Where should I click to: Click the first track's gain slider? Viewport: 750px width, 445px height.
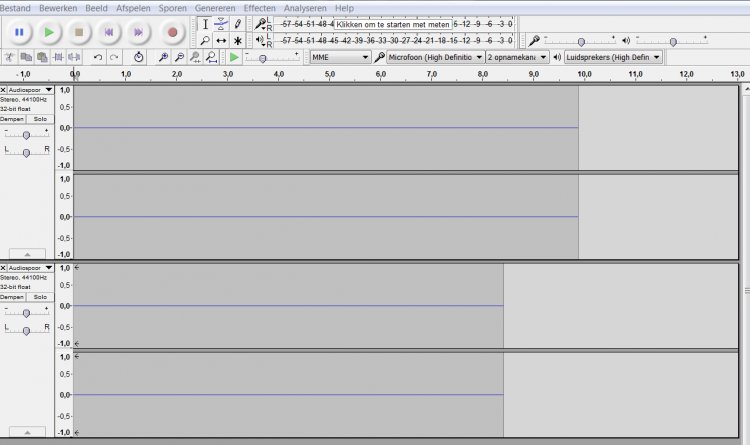point(26,134)
